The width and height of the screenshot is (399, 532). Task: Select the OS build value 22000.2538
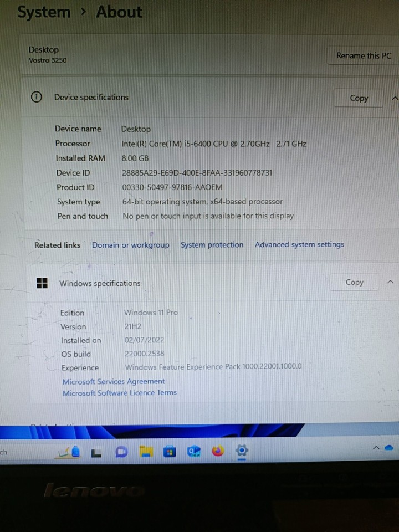(145, 354)
